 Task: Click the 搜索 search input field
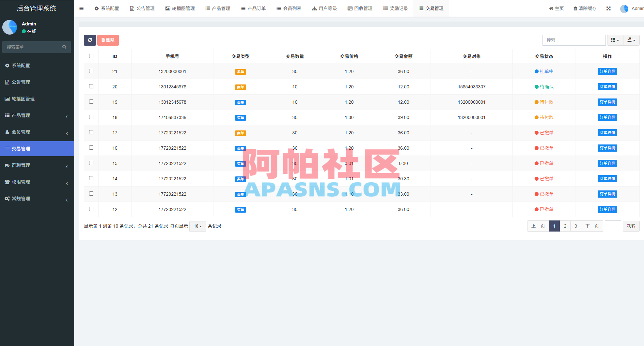pos(574,40)
